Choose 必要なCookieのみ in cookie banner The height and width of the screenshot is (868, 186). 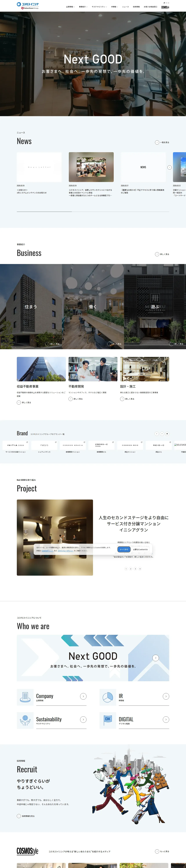click(x=140, y=549)
